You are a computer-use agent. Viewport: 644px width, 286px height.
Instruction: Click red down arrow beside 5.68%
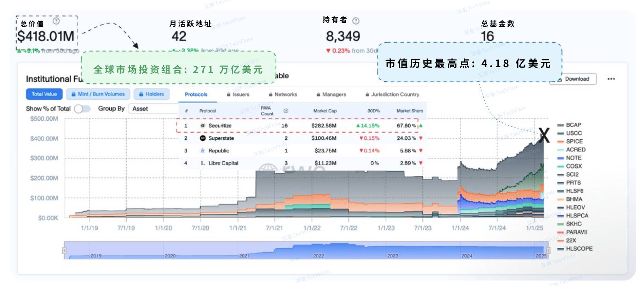421,151
